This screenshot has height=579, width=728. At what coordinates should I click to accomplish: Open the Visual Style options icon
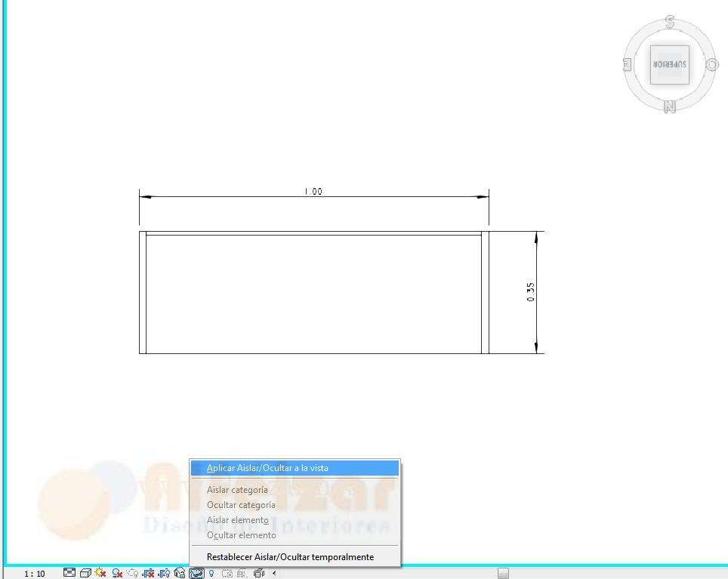[85, 573]
